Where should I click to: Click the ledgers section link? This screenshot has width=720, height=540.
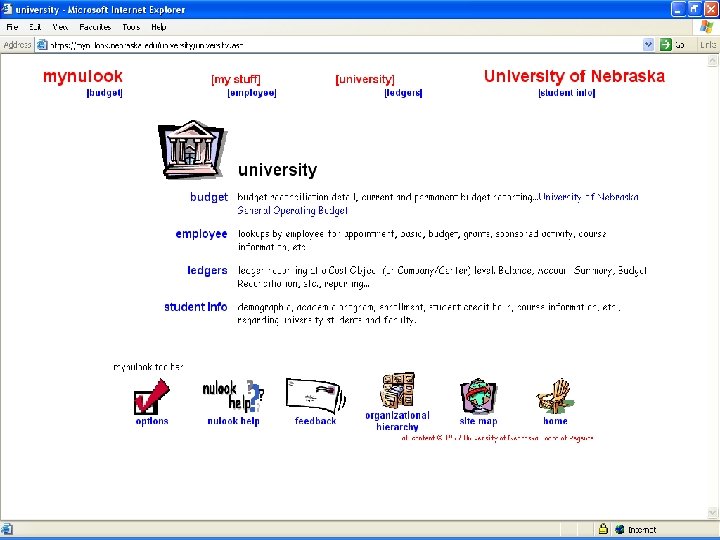207,270
